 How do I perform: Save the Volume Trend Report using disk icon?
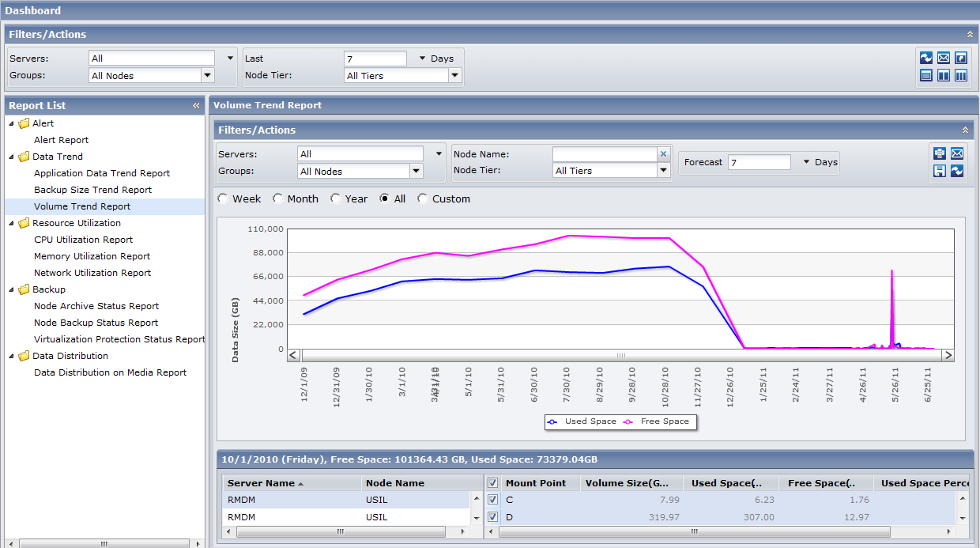(940, 171)
